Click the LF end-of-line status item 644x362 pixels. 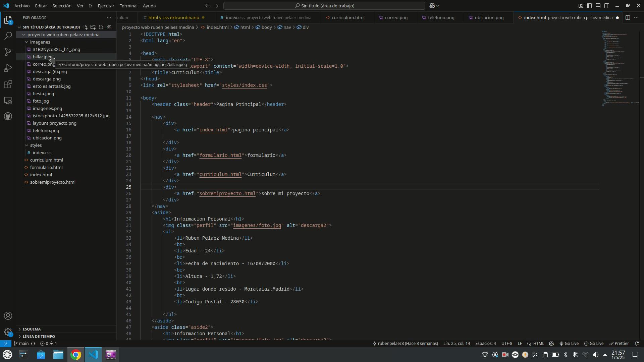point(520,344)
